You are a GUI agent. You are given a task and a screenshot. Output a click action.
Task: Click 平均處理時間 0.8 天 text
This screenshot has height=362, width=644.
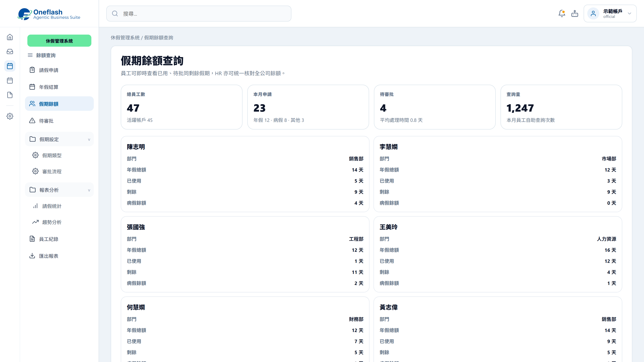[401, 120]
